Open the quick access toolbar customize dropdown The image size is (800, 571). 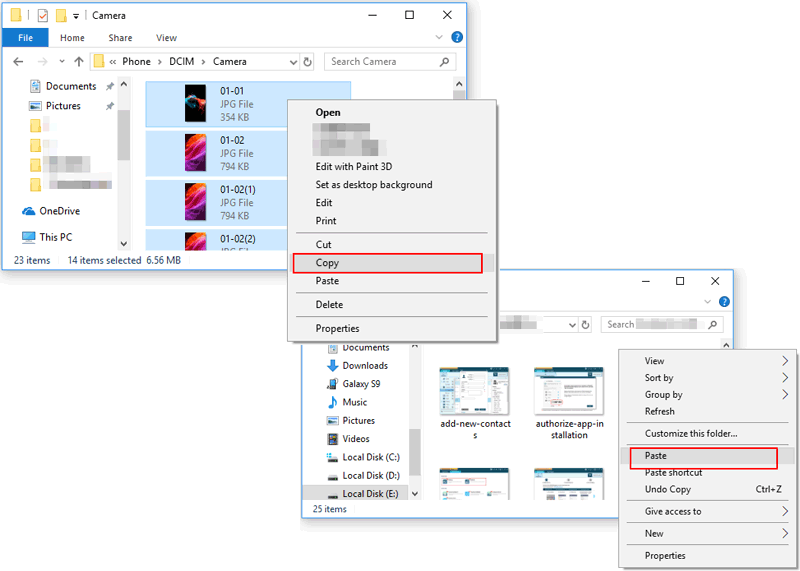[x=76, y=16]
